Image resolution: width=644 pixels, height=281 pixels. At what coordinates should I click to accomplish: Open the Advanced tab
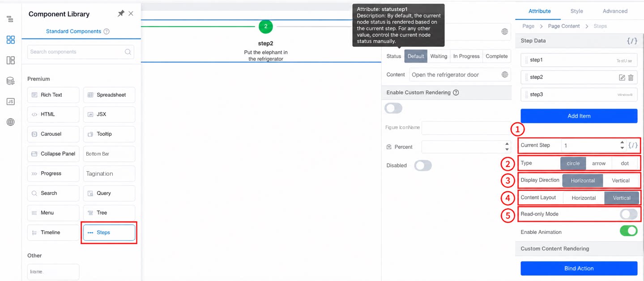(x=615, y=11)
